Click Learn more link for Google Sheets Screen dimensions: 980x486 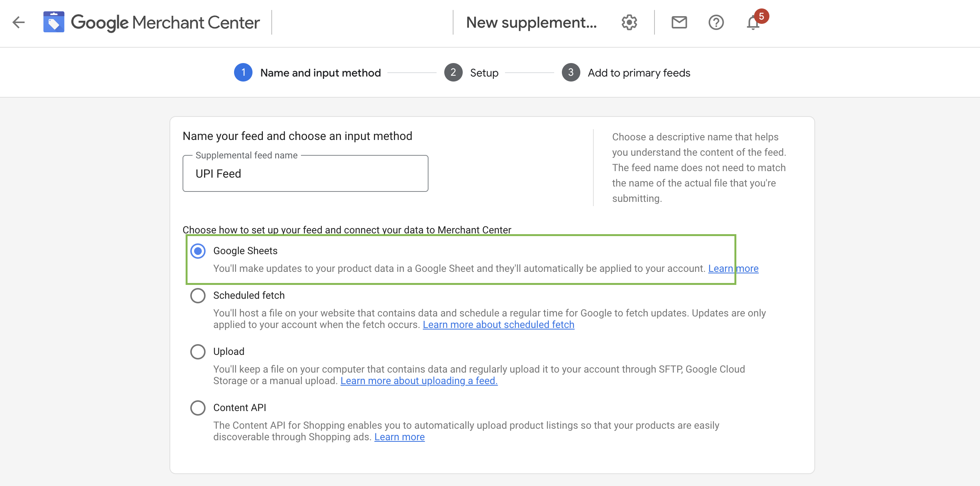point(733,268)
